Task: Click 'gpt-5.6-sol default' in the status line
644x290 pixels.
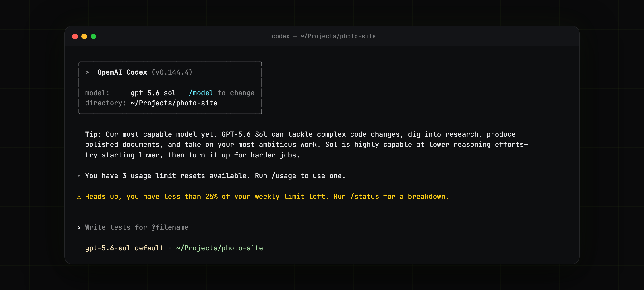Action: click(x=124, y=248)
